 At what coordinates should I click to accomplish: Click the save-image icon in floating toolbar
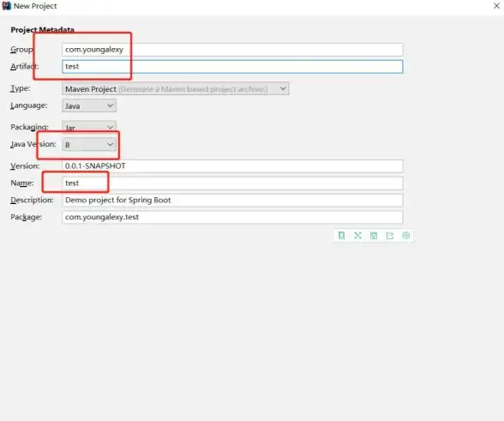[374, 236]
